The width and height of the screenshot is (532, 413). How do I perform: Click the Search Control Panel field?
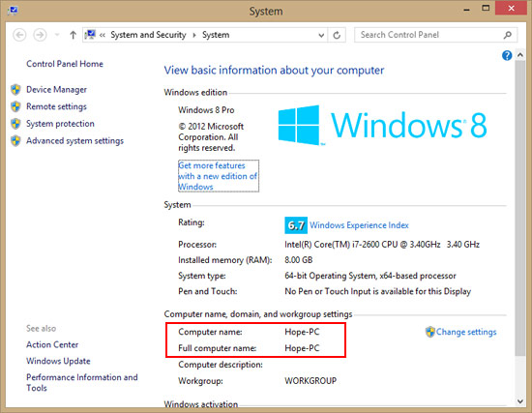(x=435, y=35)
